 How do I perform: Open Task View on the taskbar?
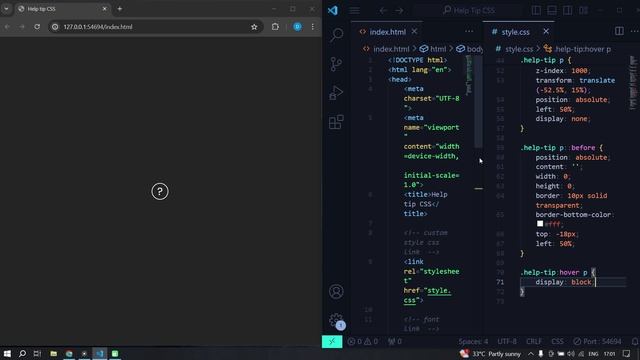(x=37, y=353)
